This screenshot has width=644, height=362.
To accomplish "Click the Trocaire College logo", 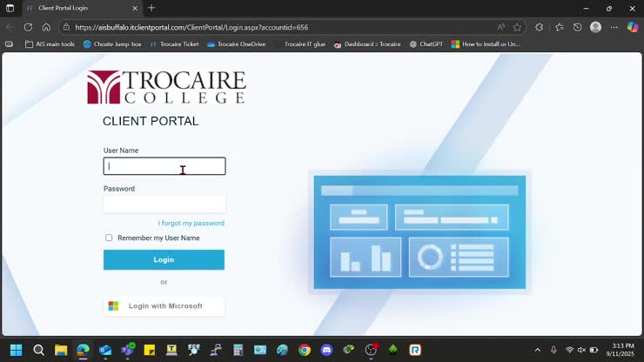I will (x=167, y=87).
